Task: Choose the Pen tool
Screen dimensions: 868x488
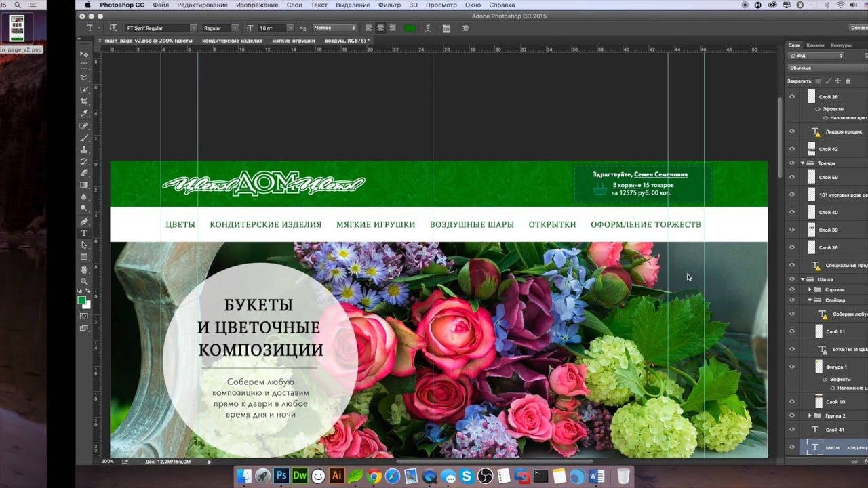Action: (84, 222)
